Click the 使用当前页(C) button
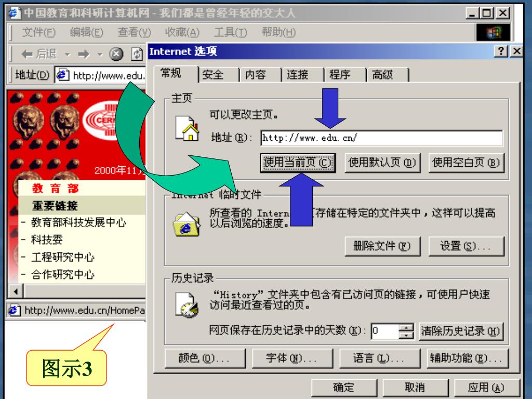This screenshot has height=399, width=532. click(x=298, y=163)
